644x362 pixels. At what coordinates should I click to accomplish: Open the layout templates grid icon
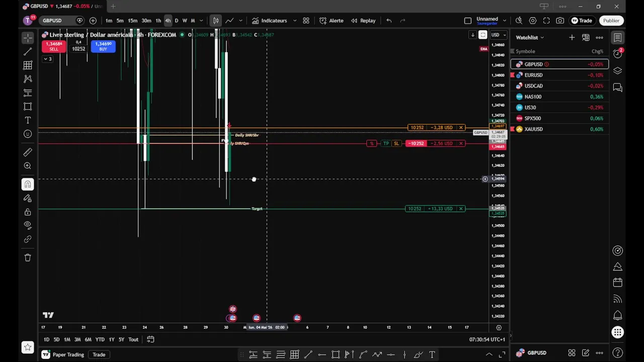(306, 21)
